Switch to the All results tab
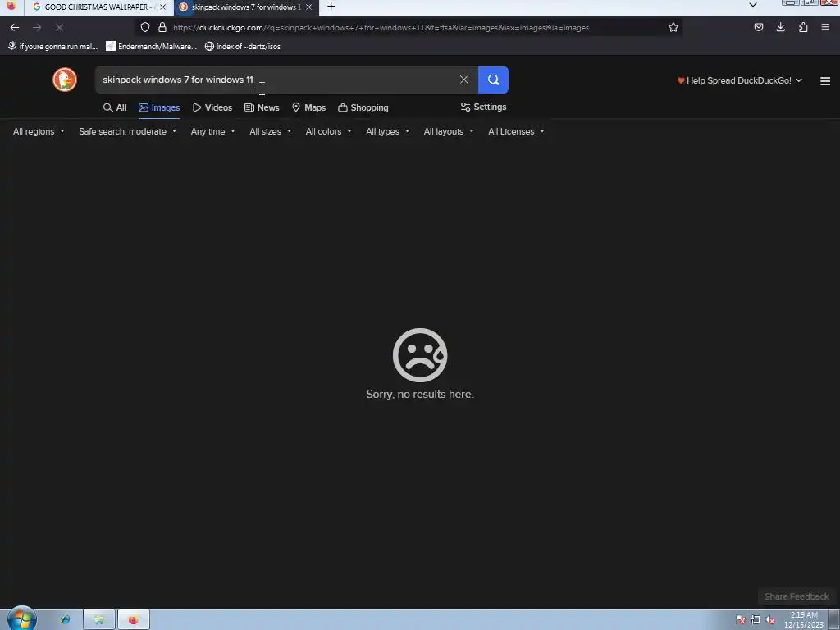 click(x=115, y=107)
